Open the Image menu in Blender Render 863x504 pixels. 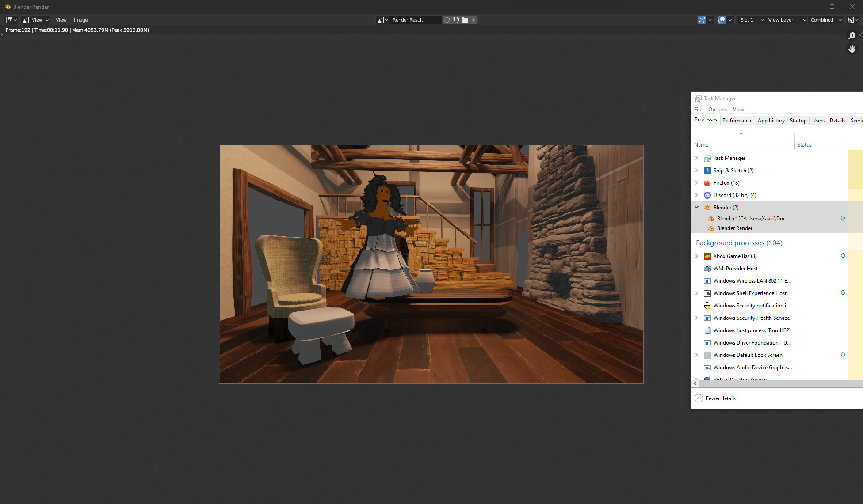pos(80,20)
